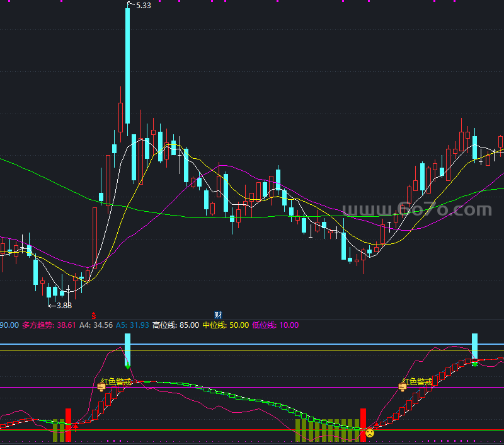Select the 多方趋势: 38.61 indicator value

[x=49, y=325]
